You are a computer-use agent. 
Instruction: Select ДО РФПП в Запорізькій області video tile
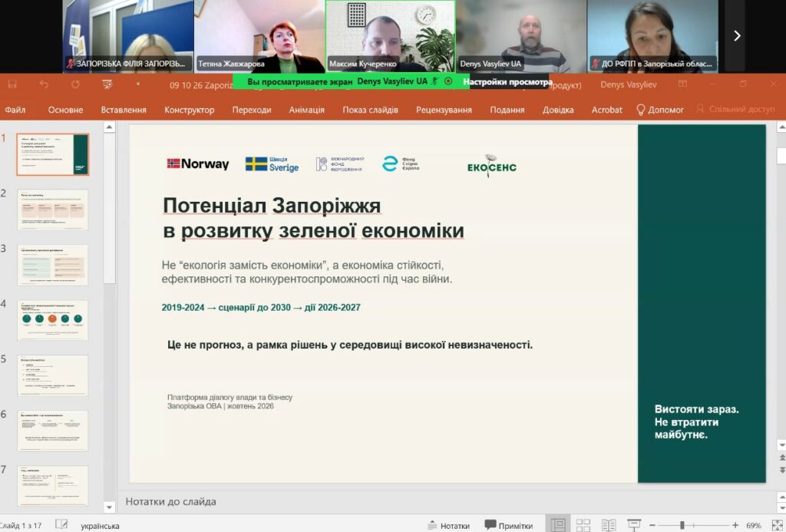[652, 36]
